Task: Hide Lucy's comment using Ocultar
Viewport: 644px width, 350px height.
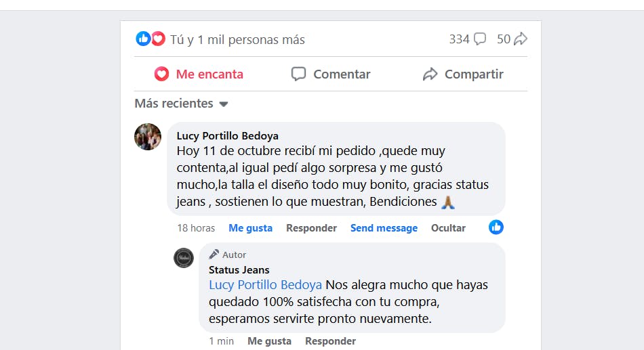Action: 448,228
